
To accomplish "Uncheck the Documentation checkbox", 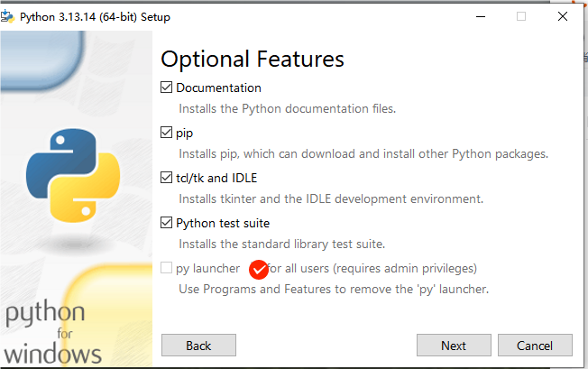I will click(166, 88).
